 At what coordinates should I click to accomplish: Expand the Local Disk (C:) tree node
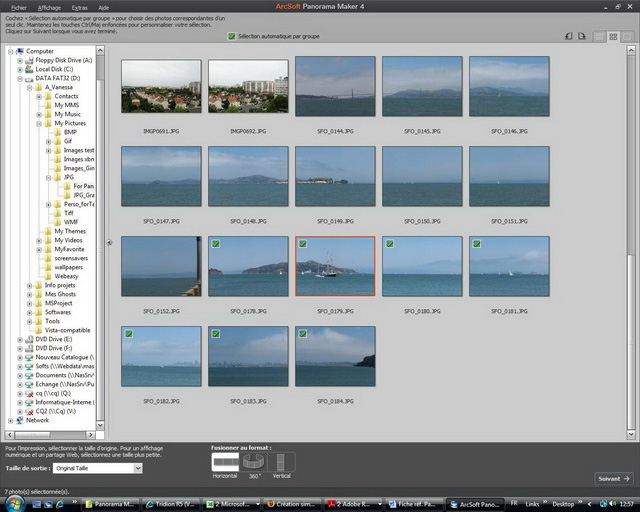(19, 69)
